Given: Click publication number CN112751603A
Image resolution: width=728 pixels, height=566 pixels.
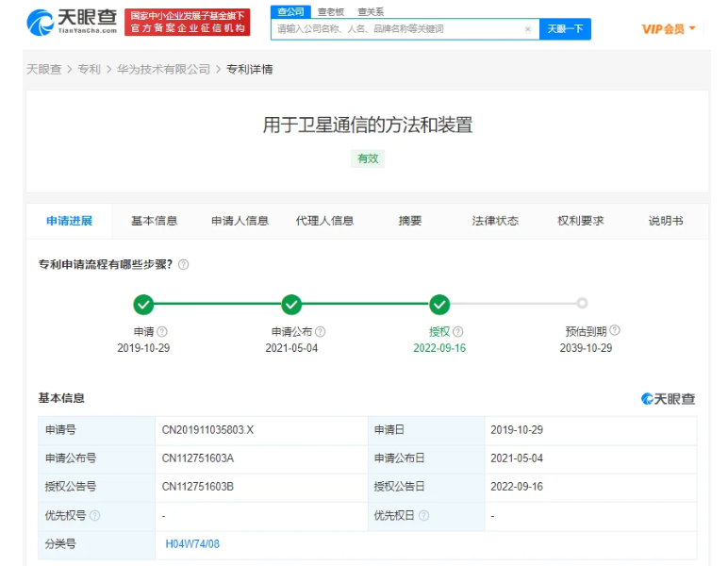Looking at the screenshot, I should point(198,458).
